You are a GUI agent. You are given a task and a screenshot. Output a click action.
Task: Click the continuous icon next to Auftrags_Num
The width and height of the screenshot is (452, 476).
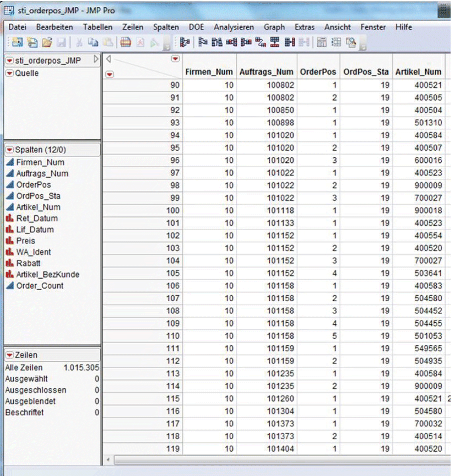click(x=10, y=173)
